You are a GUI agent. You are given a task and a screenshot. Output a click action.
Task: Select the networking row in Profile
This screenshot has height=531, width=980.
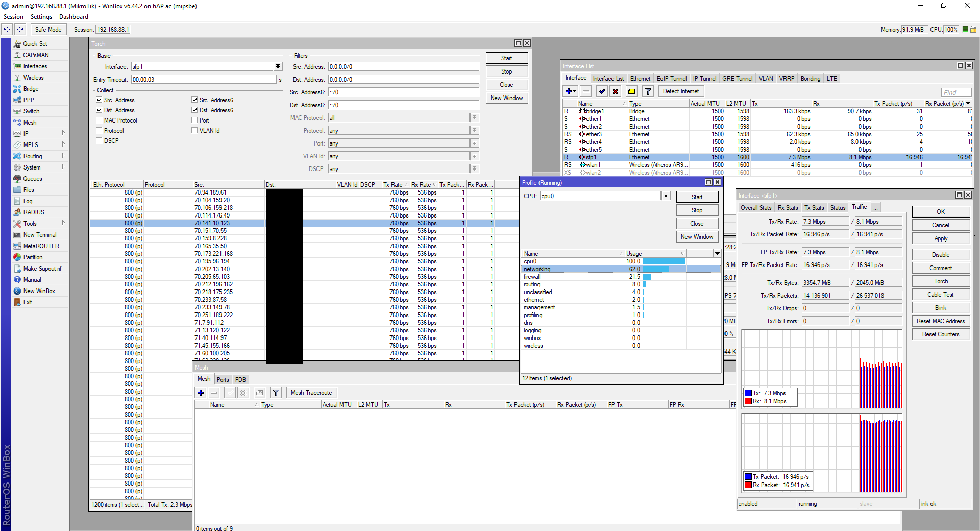click(x=621, y=269)
